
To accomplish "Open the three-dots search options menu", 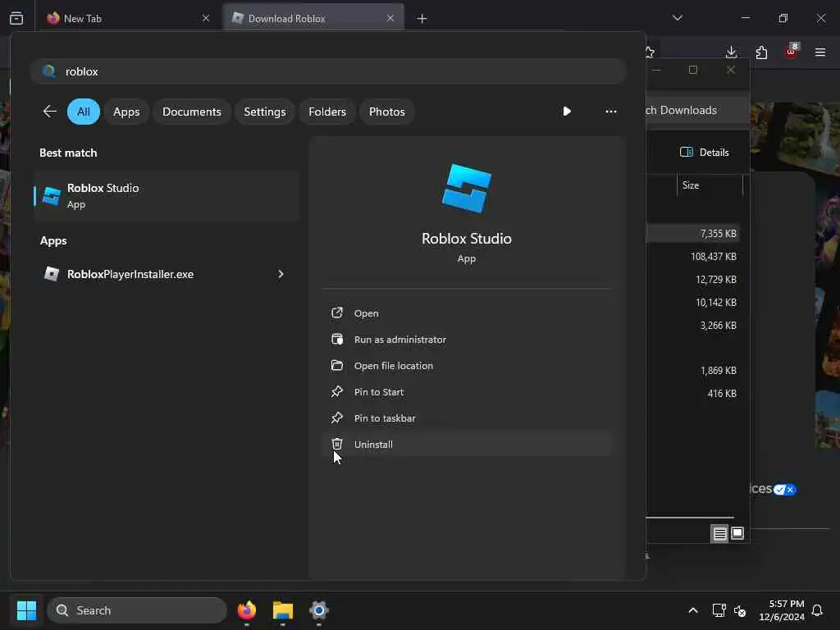I will [610, 112].
